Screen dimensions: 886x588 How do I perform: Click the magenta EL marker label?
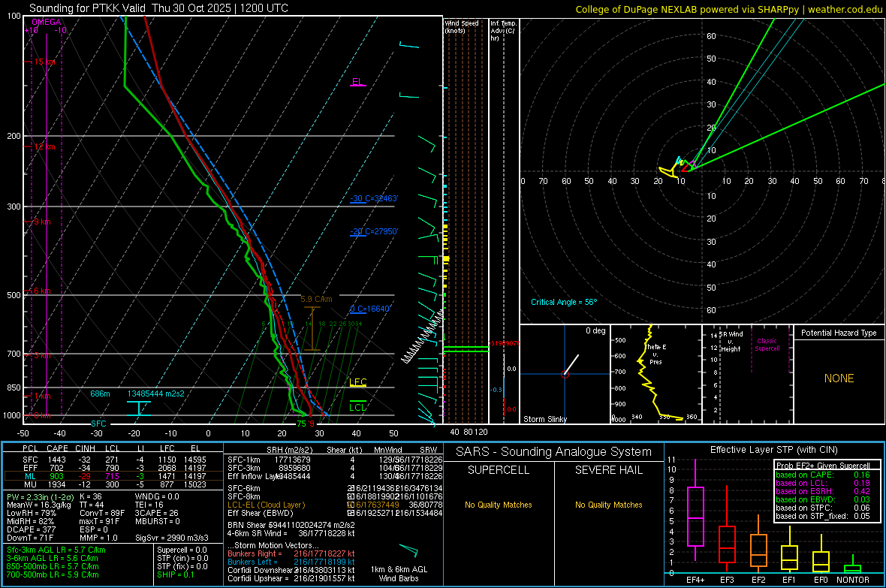coord(357,81)
